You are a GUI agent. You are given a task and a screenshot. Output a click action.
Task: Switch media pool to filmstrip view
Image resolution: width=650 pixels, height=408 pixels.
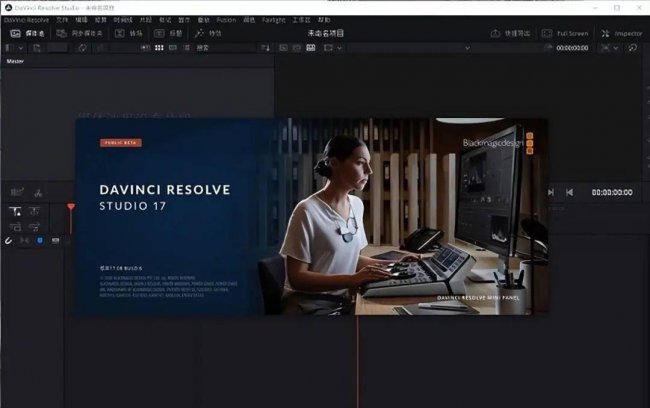click(x=173, y=48)
